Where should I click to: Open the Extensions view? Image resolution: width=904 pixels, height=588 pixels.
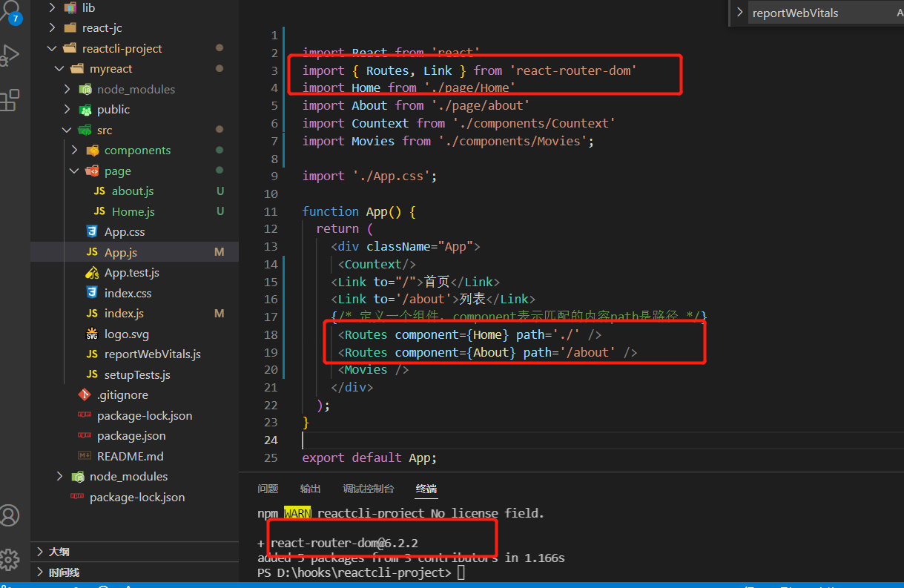pos(10,100)
